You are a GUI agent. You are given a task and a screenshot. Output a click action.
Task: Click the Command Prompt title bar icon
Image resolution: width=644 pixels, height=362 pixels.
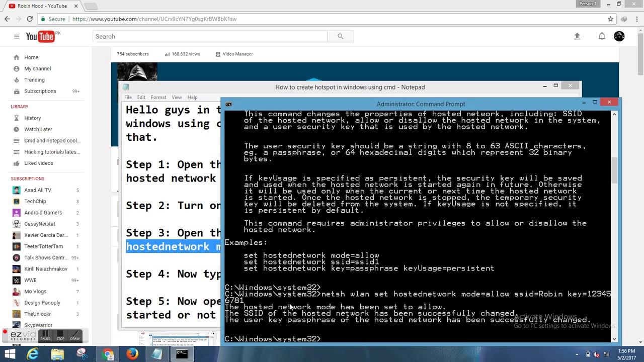pyautogui.click(x=228, y=104)
